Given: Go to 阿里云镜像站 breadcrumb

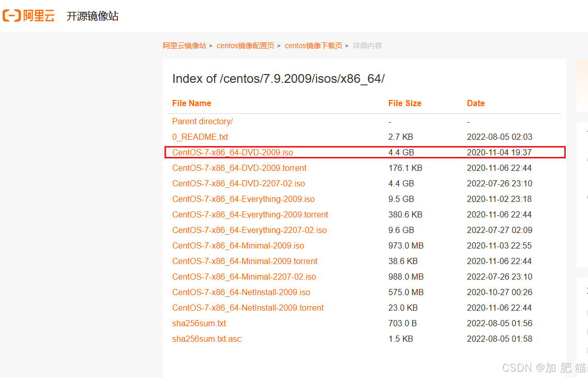Looking at the screenshot, I should coord(185,46).
